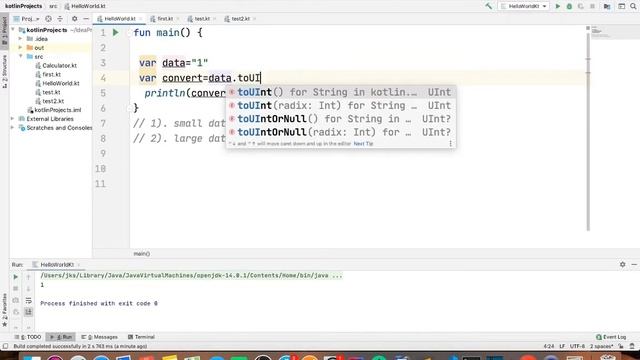This screenshot has width=640, height=360.
Task: Open the HelloWorldKt run configuration dropdown
Action: click(524, 6)
